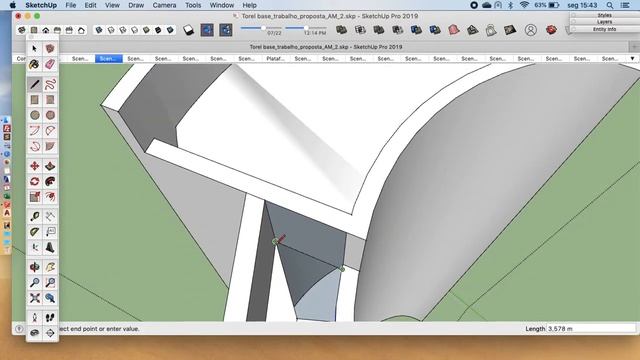Expand the Layers tray panel
Image resolution: width=640 pixels, height=360 pixels.
pyautogui.click(x=604, y=22)
